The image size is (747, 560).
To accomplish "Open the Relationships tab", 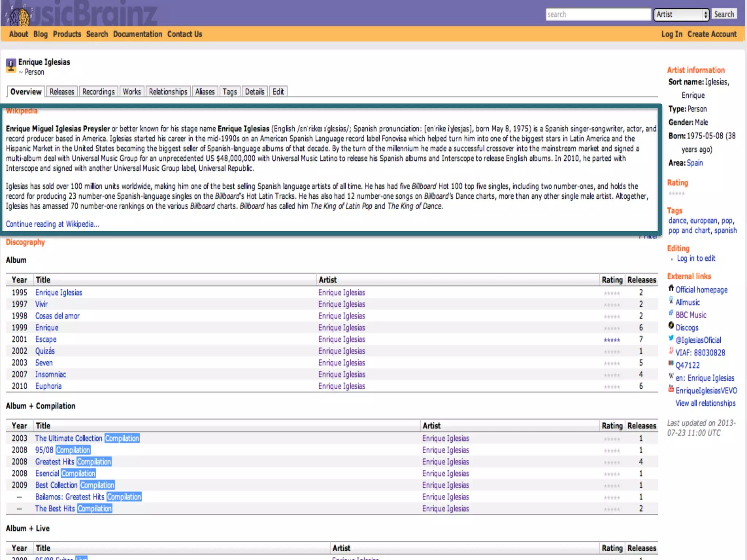I will click(x=168, y=92).
